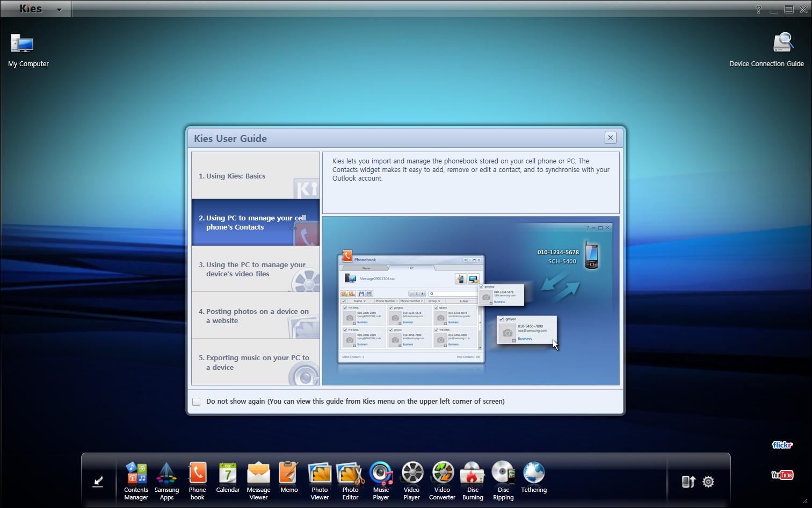Open the Phone book widget
812x508 pixels.
pyautogui.click(x=197, y=481)
